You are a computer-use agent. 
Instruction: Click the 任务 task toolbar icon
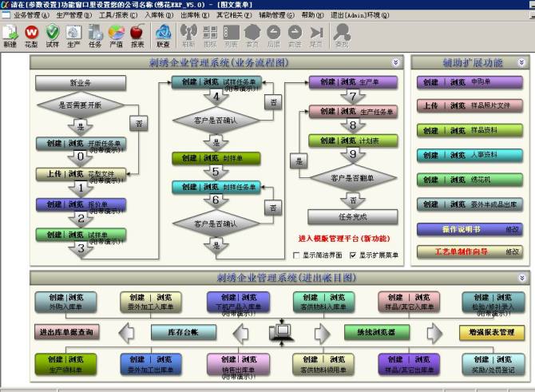click(x=95, y=35)
